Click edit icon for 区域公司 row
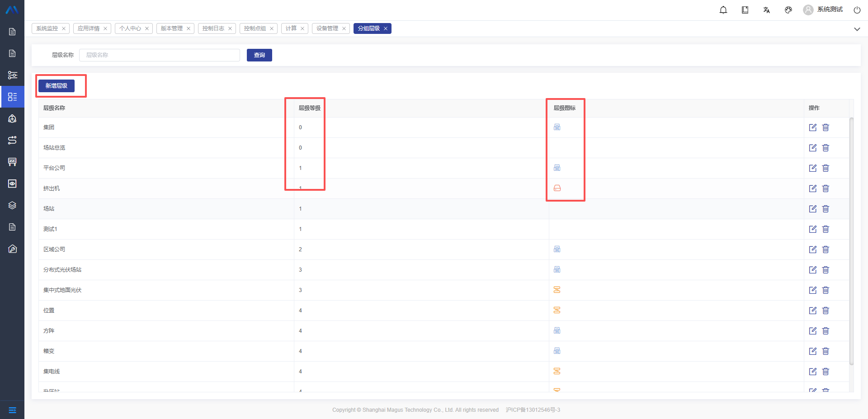This screenshot has height=419, width=868. [812, 250]
